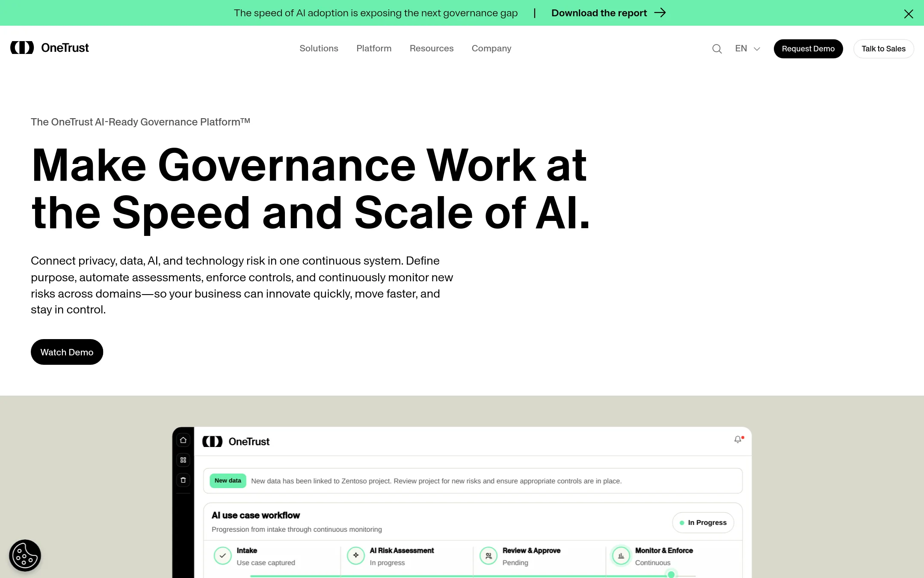Click the 'In progress' text under AI Risk Assessment
Image resolution: width=924 pixels, height=578 pixels.
click(x=387, y=563)
